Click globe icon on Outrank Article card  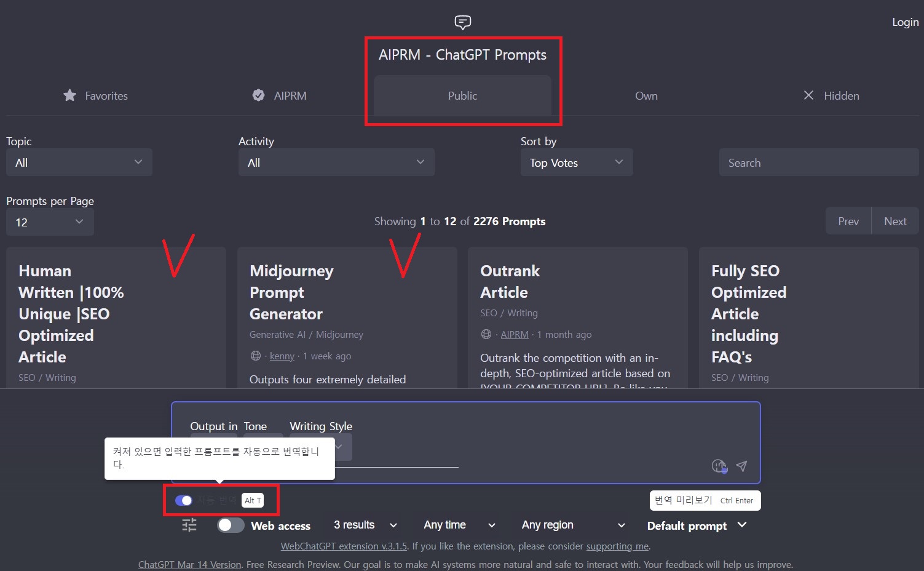pos(486,334)
